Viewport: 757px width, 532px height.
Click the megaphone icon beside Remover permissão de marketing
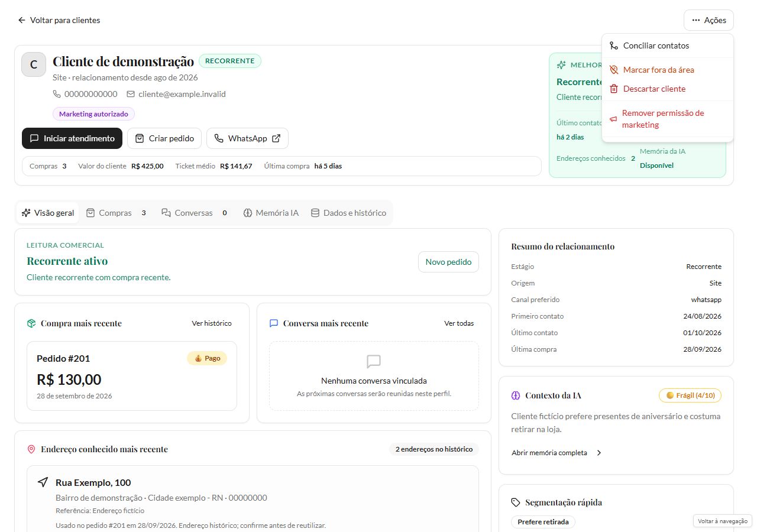613,119
